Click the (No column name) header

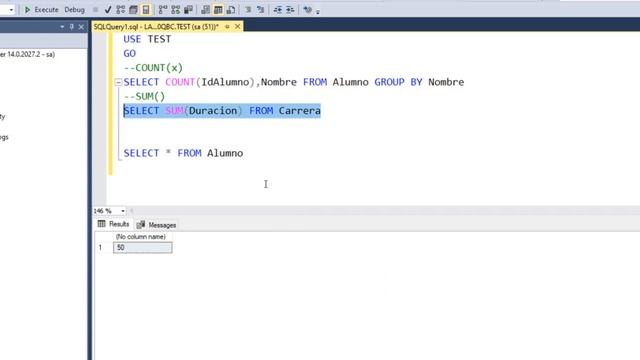pyautogui.click(x=141, y=237)
